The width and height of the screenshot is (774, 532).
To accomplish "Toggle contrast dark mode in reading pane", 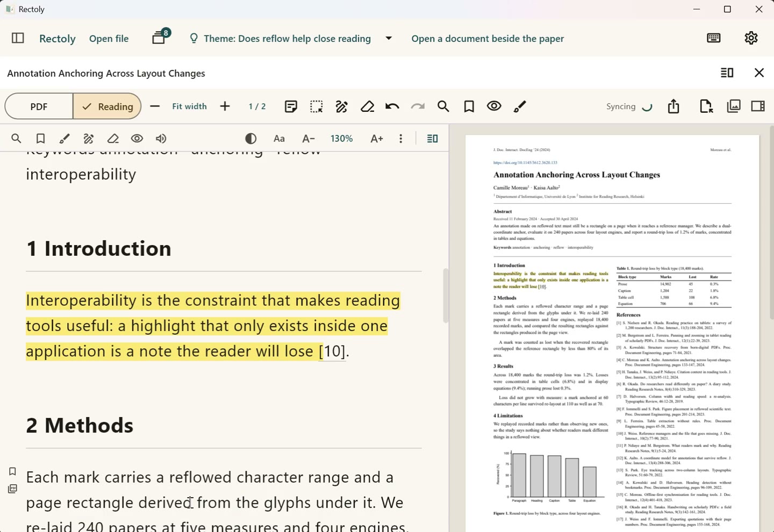I will click(250, 139).
